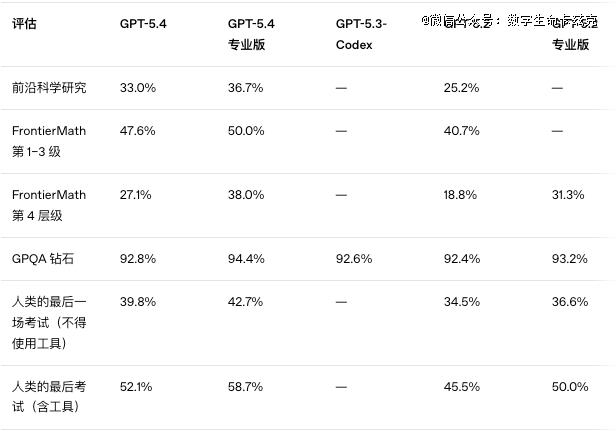Image resolution: width=616 pixels, height=432 pixels.
Task: Click the FrontierMath 第 1-3 级 row label
Action: click(49, 141)
